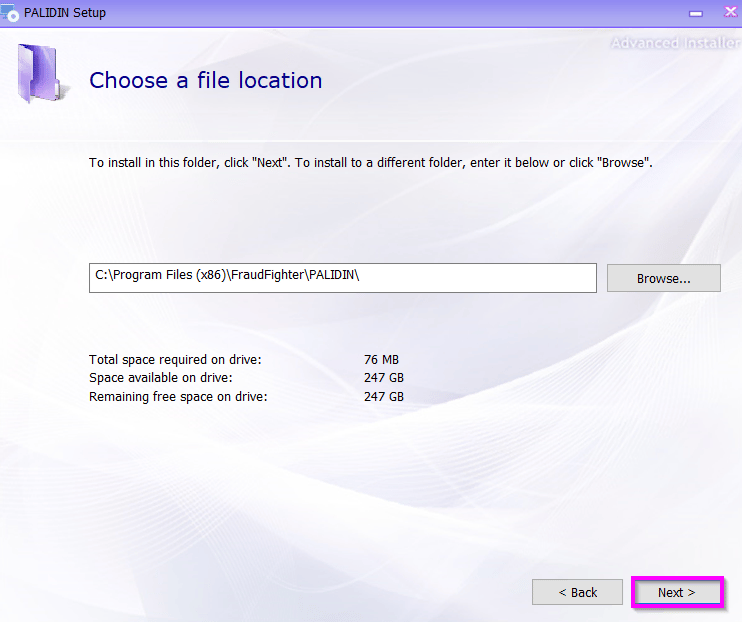Click the '76 MB' value
The height and width of the screenshot is (622, 742).
click(381, 360)
